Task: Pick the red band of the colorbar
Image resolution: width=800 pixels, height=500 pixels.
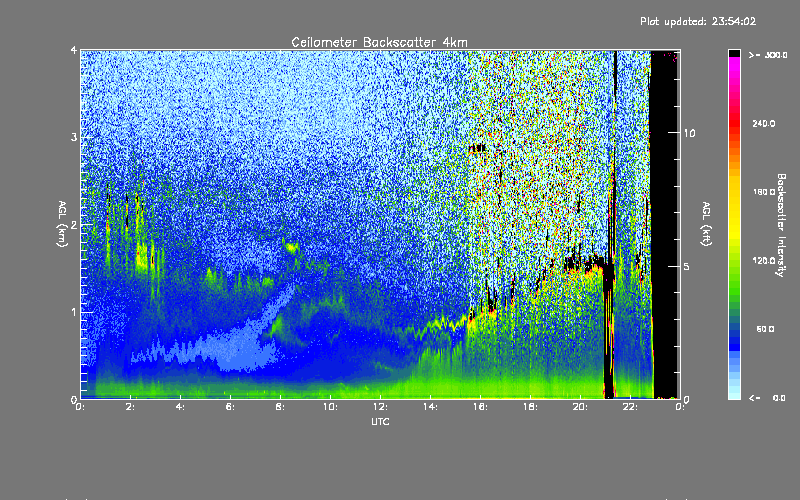Action: click(x=734, y=122)
